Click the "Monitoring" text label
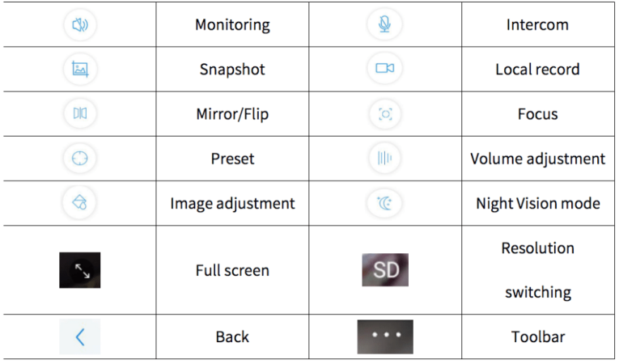 click(x=232, y=24)
